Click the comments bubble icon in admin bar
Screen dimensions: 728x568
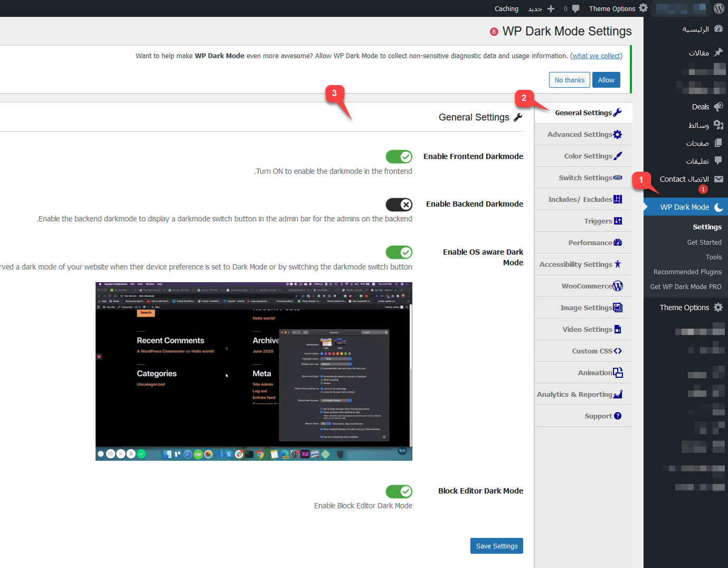click(x=575, y=8)
